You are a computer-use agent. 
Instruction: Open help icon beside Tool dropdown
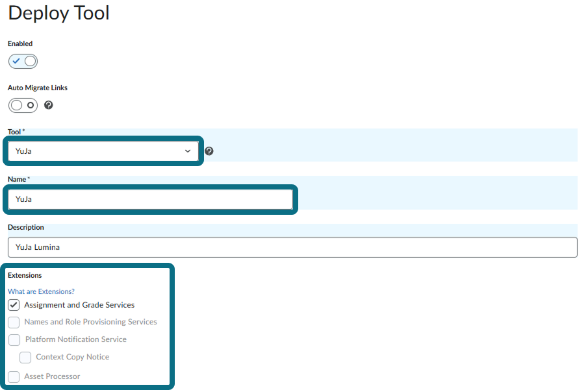click(209, 151)
